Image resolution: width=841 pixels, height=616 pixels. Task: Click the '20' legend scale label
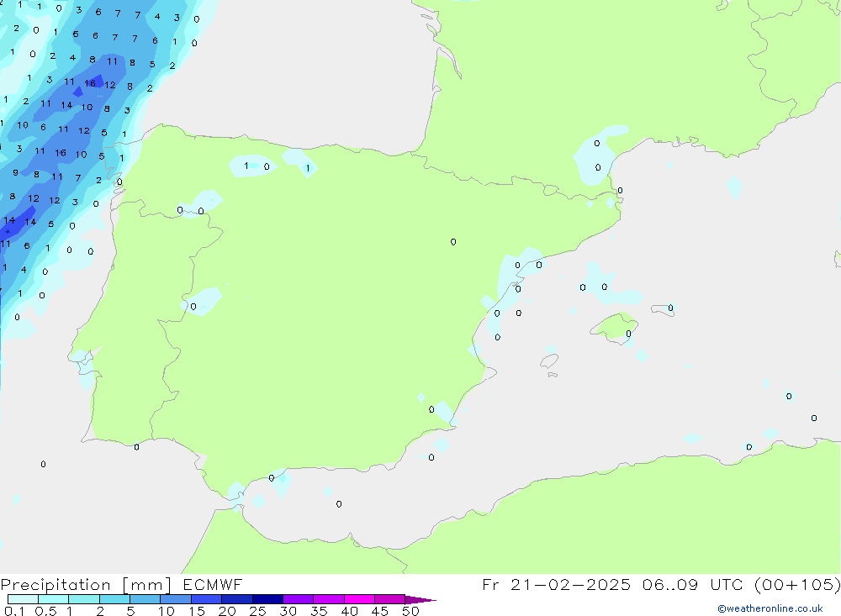click(227, 611)
